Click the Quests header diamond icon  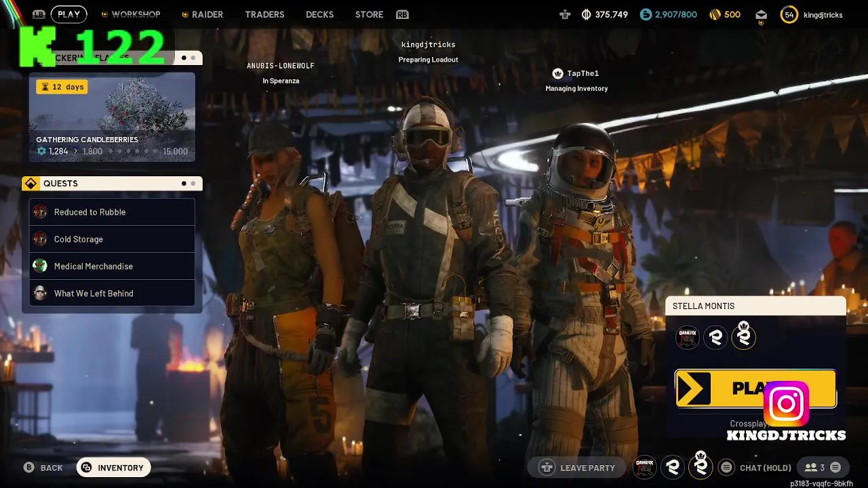tap(31, 184)
